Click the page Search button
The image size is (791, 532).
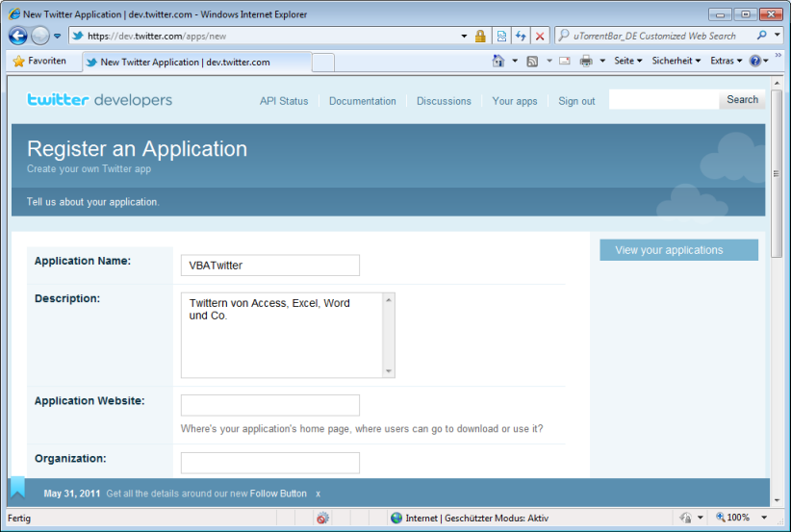pos(742,100)
